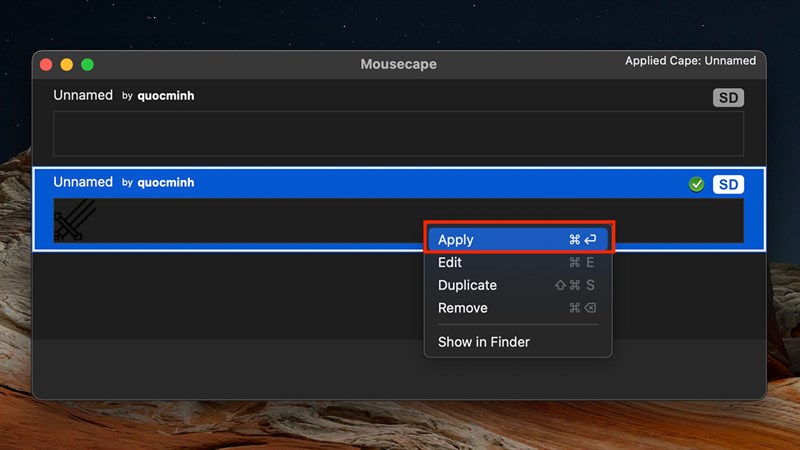This screenshot has width=800, height=450.
Task: Click the gray SD badge on the first cape
Action: pos(728,97)
